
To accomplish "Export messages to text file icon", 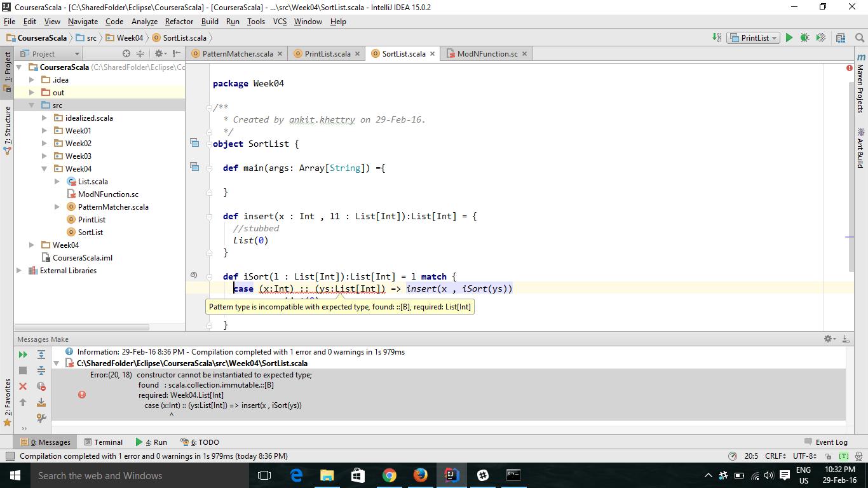I will click(41, 402).
